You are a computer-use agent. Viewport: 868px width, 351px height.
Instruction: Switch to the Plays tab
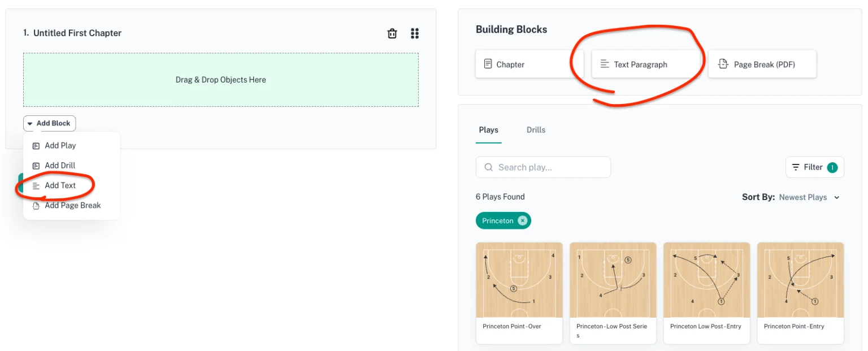(488, 130)
